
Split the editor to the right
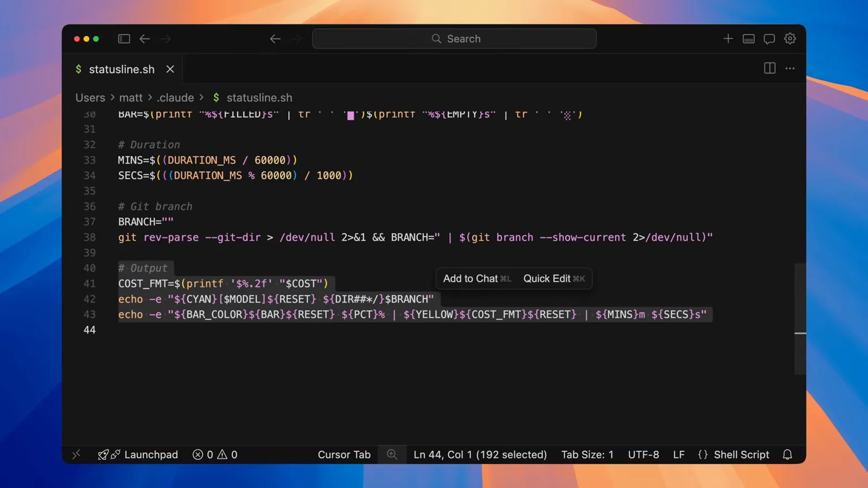(770, 68)
